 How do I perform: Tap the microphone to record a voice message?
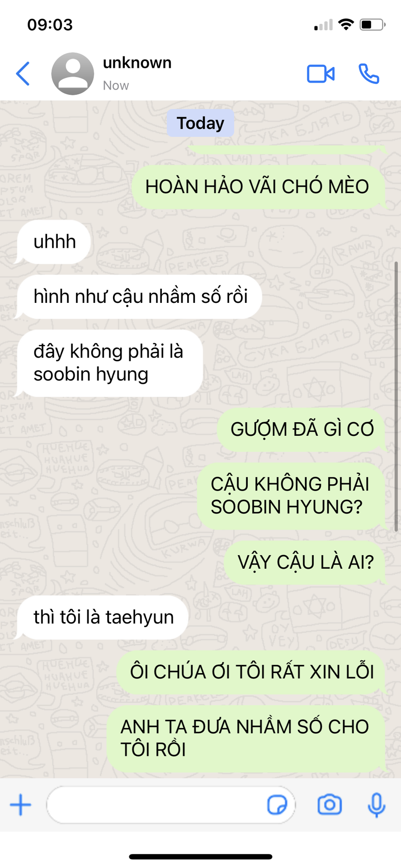tap(376, 805)
